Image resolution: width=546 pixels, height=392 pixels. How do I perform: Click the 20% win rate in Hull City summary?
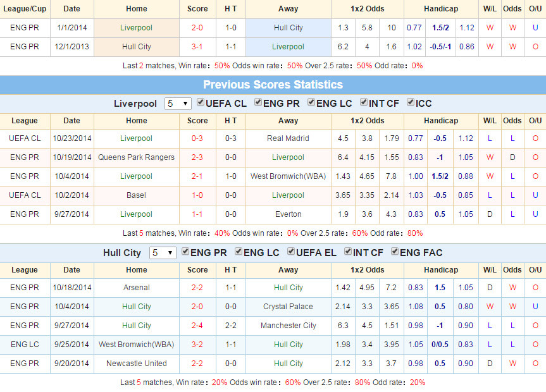(220, 383)
